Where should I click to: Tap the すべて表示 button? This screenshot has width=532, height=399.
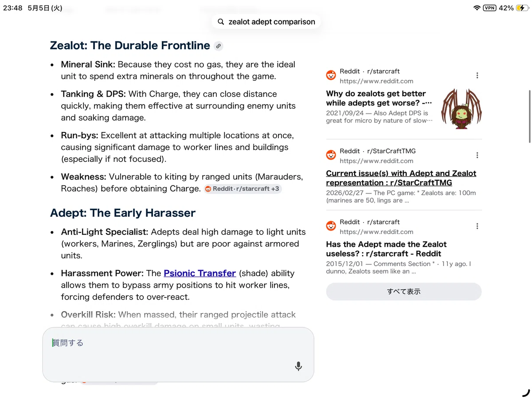click(403, 292)
